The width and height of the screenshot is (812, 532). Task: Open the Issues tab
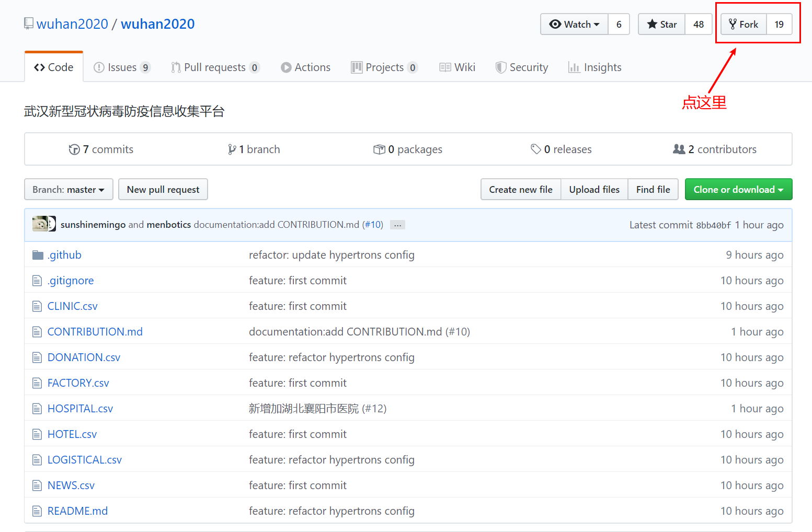tap(122, 67)
